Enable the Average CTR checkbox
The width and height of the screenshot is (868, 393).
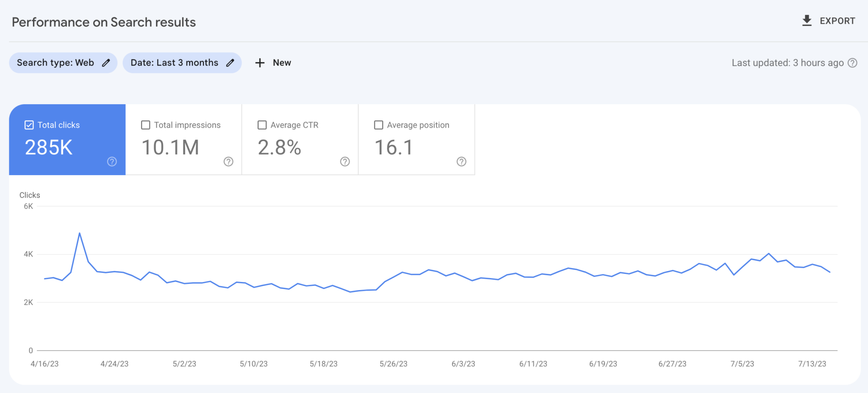pos(262,125)
